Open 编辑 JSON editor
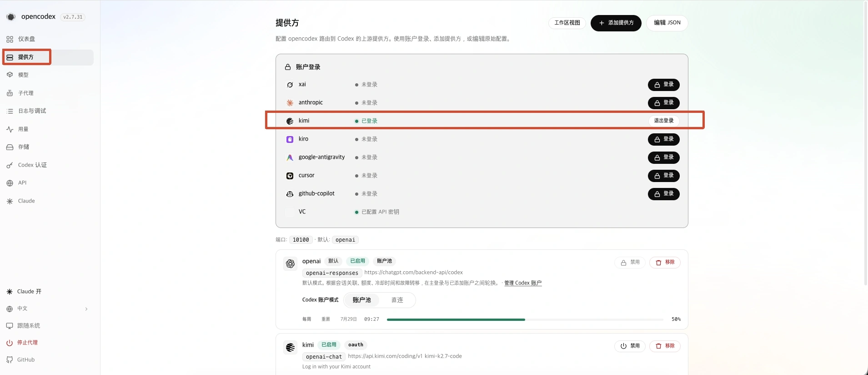Image resolution: width=868 pixels, height=375 pixels. (x=667, y=23)
